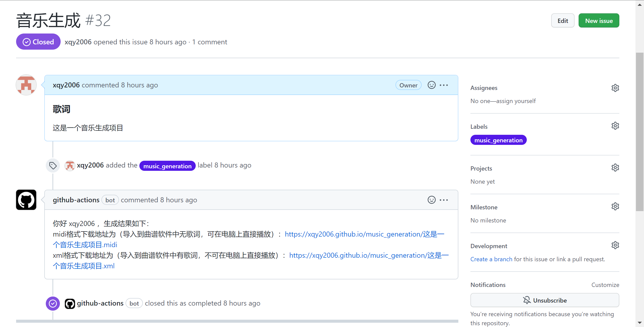Open the Development settings gear
Viewport: 644px width, 327px height.
pos(615,245)
